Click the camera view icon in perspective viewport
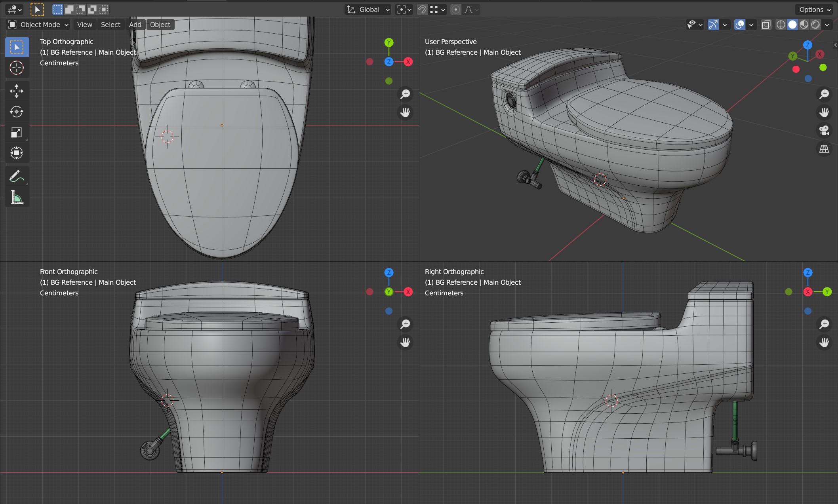838x504 pixels. pyautogui.click(x=824, y=130)
